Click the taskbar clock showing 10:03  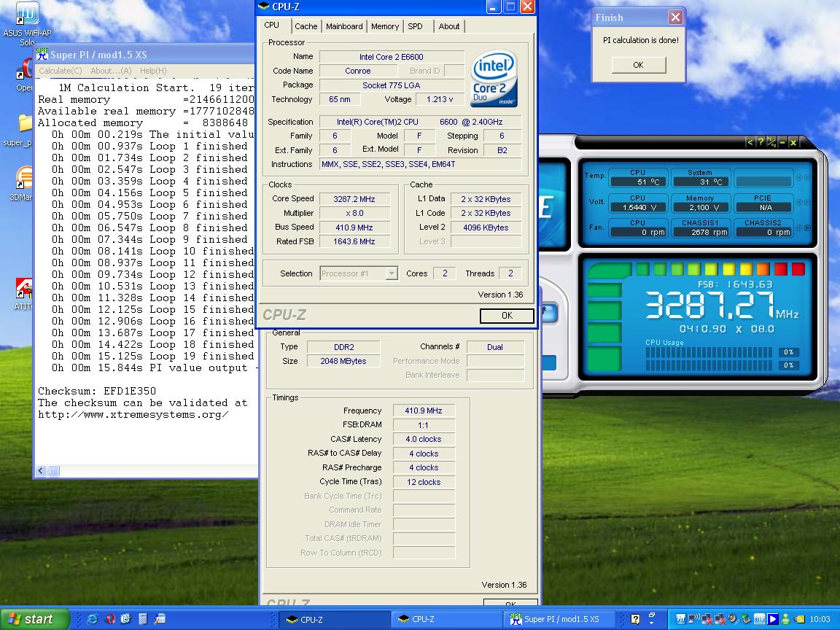820,619
